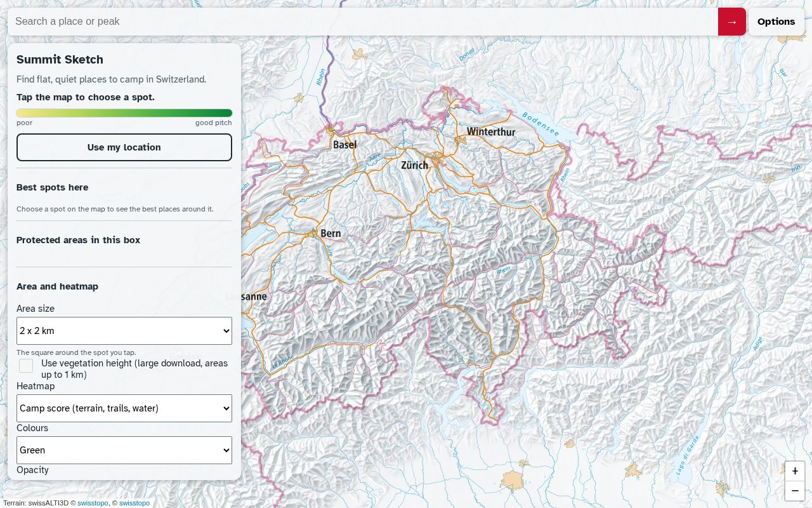Open the Options menu
Screen dimensions: 812x508
click(776, 22)
